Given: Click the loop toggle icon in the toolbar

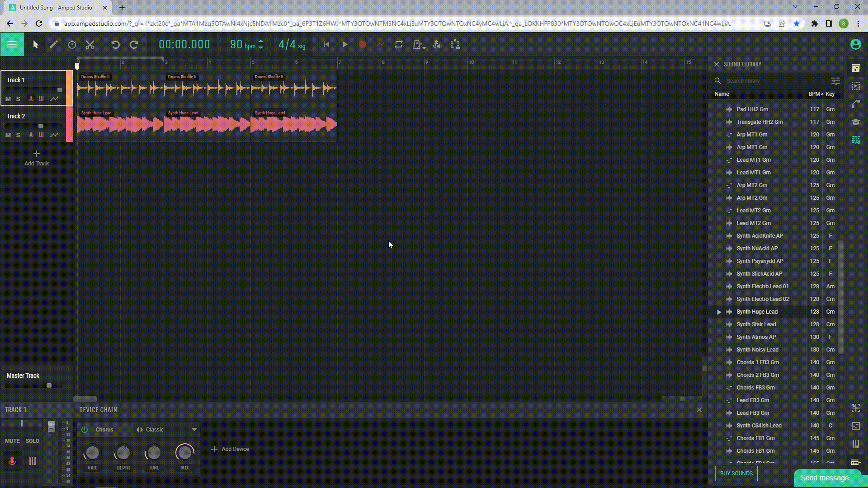Looking at the screenshot, I should pos(399,44).
